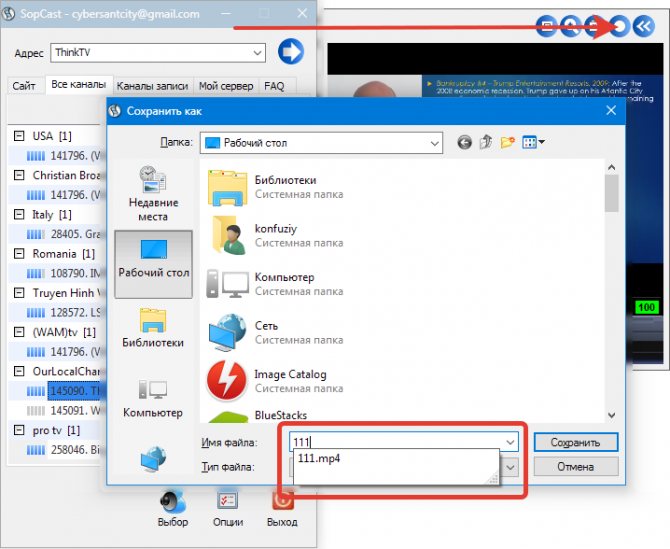Minimize the SopCast window
670x549 pixels.
pyautogui.click(x=226, y=14)
